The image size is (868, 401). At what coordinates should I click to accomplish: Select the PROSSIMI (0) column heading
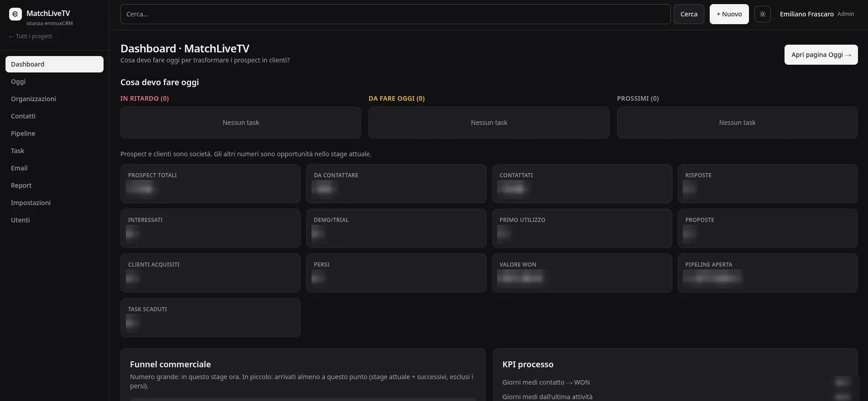[638, 98]
